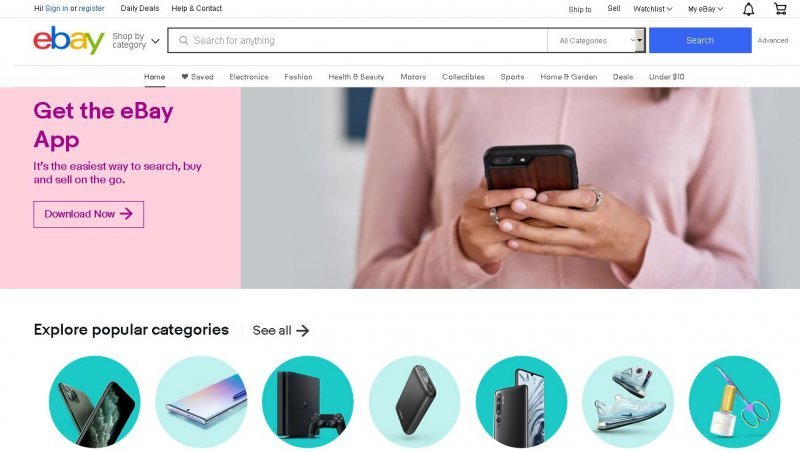Select the nail polish and scissors category

click(x=734, y=401)
